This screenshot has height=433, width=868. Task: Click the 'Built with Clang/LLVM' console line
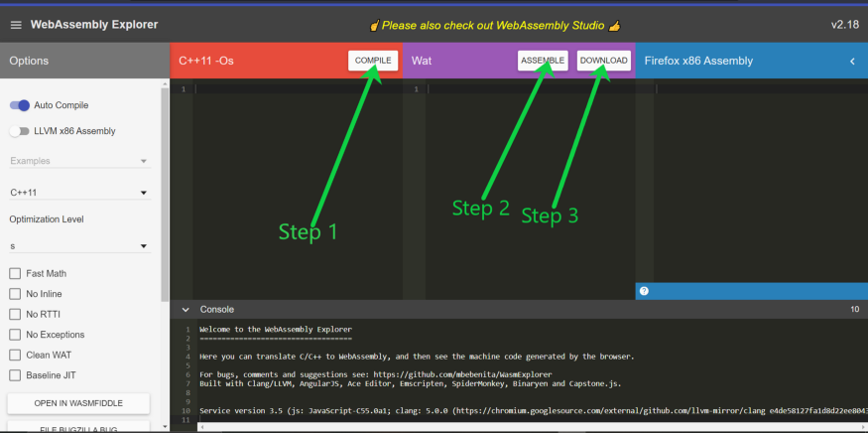[x=411, y=383]
